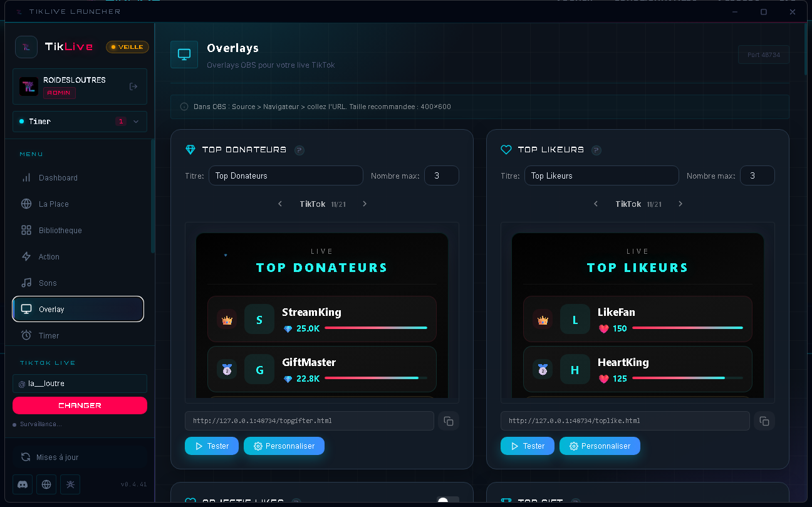Go to next Top Likeurs TikTok theme
This screenshot has width=812, height=507.
[x=680, y=204]
